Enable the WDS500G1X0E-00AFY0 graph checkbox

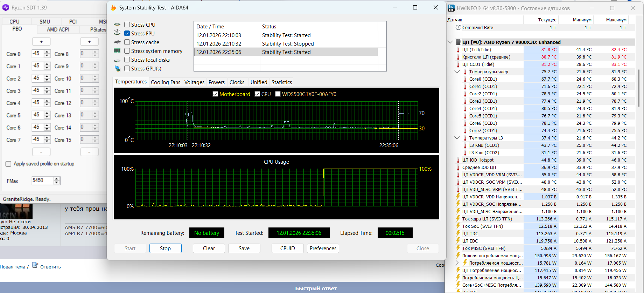[278, 94]
